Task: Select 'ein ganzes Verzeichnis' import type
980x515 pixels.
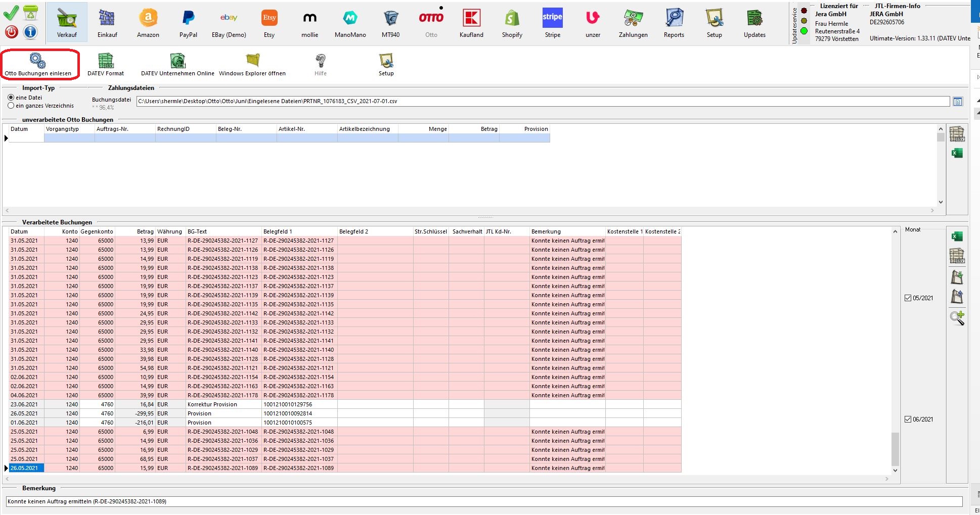Action: (x=11, y=106)
